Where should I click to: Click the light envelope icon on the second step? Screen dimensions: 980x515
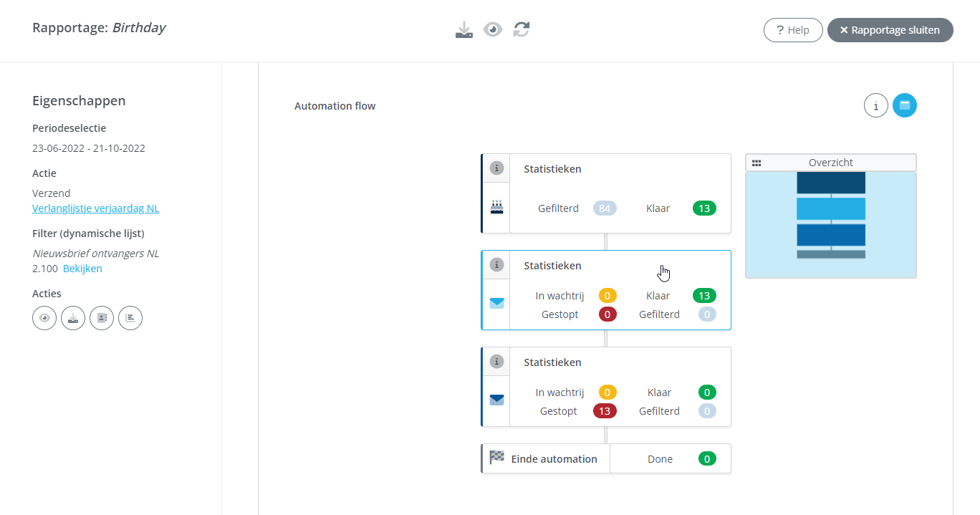point(496,303)
